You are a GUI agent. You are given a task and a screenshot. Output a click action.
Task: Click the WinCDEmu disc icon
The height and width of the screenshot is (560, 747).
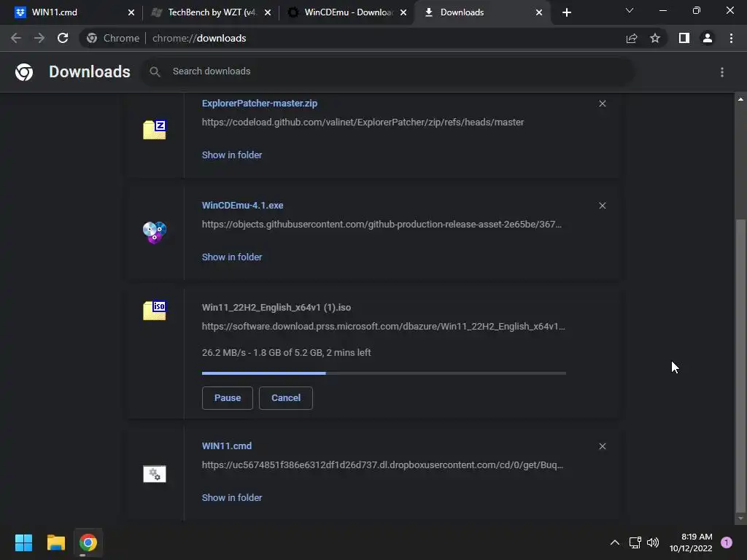(155, 233)
